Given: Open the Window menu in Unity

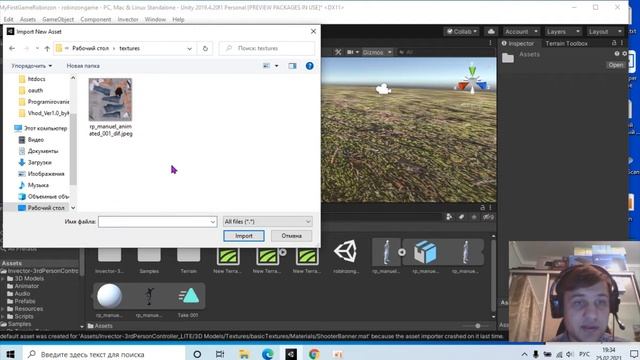Looking at the screenshot, I should [x=155, y=19].
